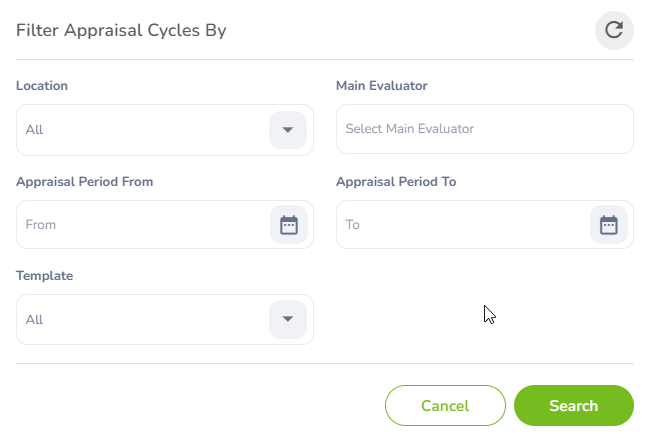Image resolution: width=646 pixels, height=438 pixels.
Task: Open the Appraisal Period From calendar picker
Action: click(289, 225)
